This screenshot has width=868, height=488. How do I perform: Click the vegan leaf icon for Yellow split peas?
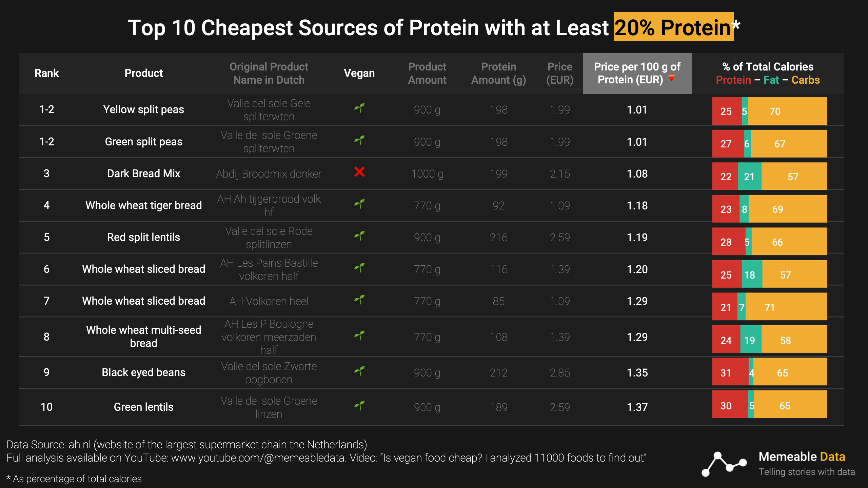[359, 108]
